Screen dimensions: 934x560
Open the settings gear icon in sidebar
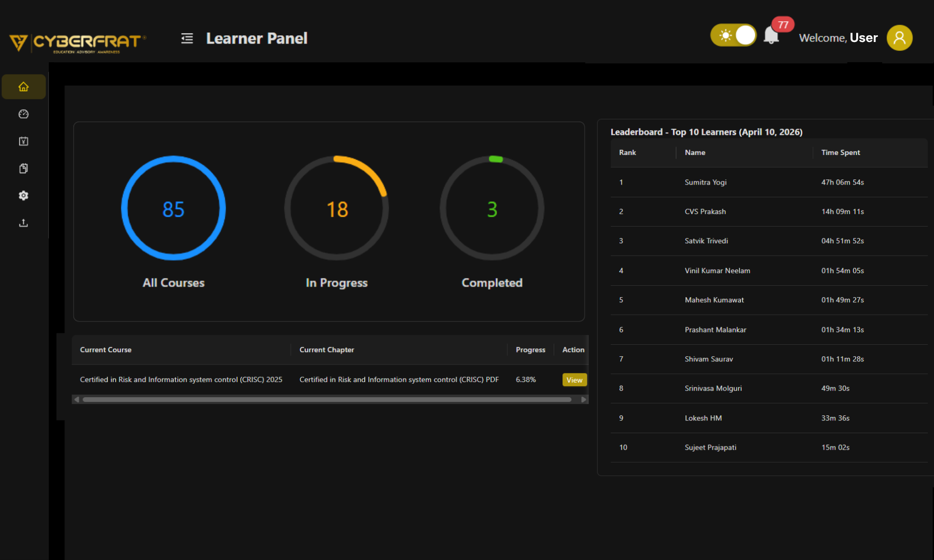pyautogui.click(x=23, y=195)
